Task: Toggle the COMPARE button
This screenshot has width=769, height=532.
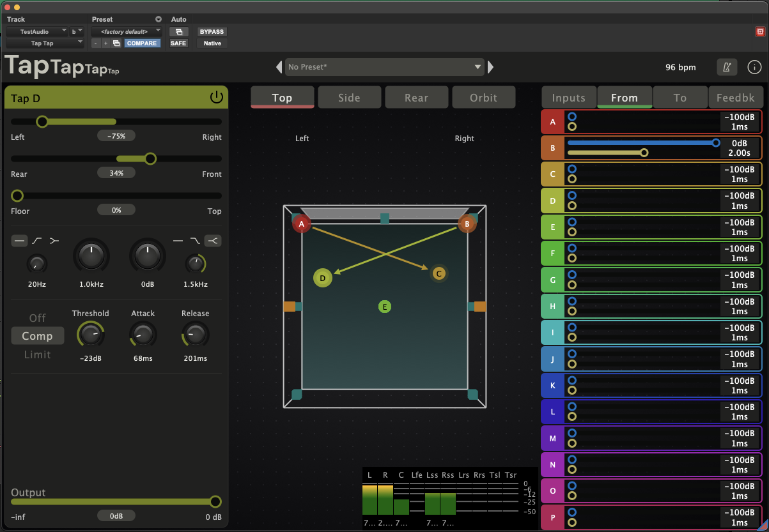Action: [141, 43]
